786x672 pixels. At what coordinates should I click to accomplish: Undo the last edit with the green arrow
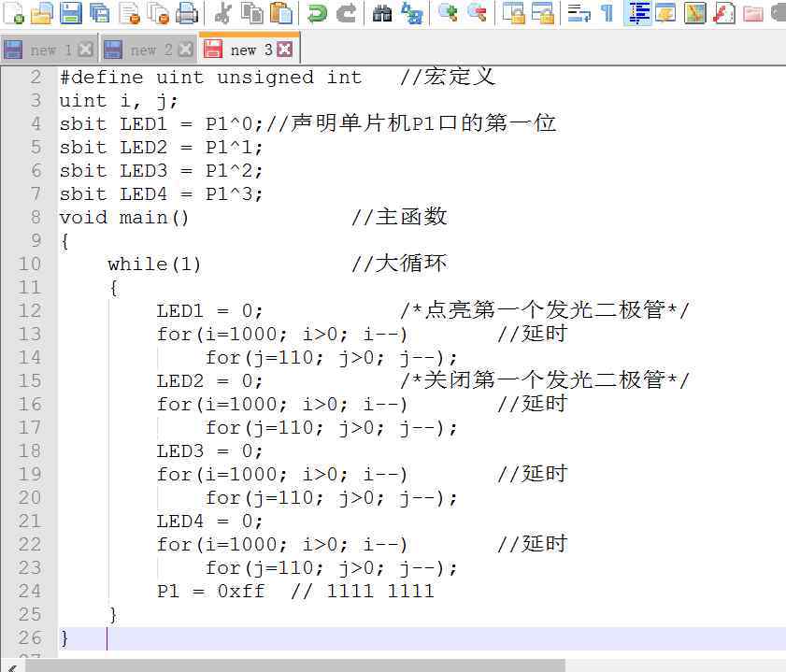317,12
